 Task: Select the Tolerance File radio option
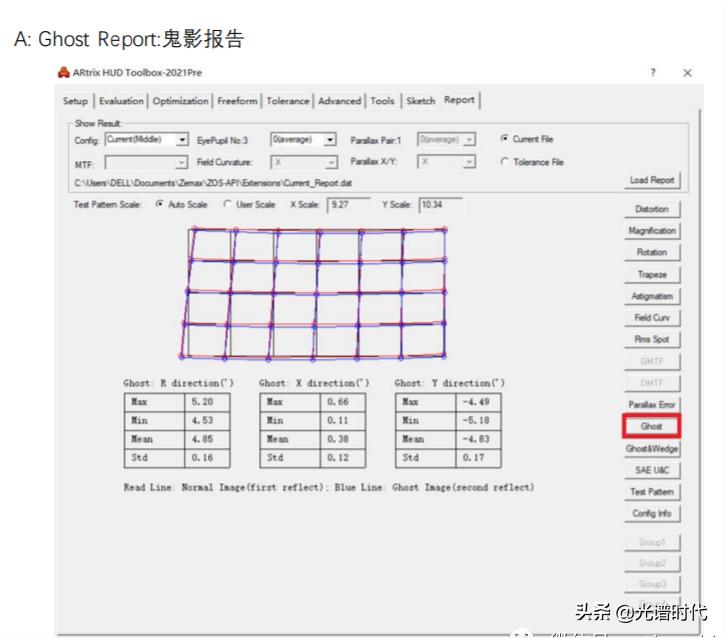506,162
